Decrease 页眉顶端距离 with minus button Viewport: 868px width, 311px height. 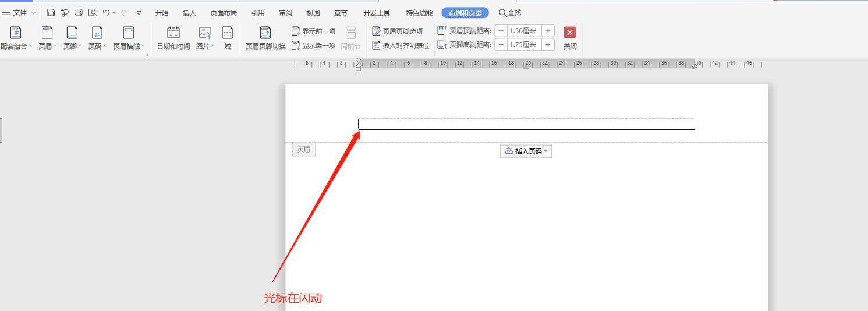tap(501, 31)
